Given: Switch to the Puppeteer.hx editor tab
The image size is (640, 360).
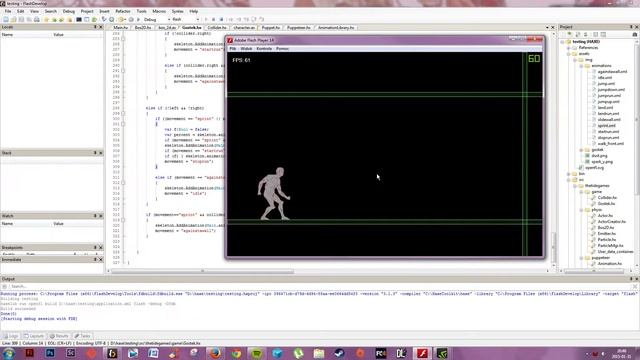Looking at the screenshot, I should click(x=299, y=28).
